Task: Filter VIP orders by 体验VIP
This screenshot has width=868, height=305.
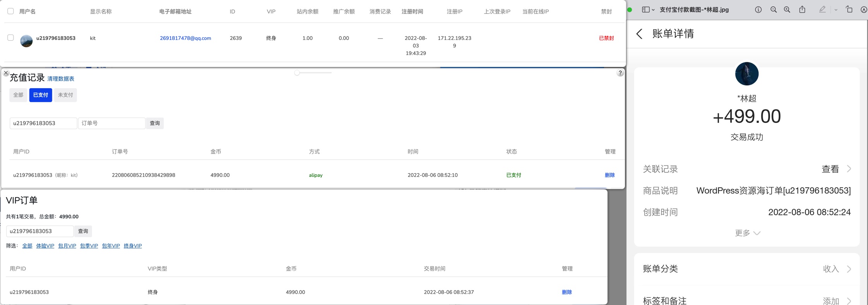Action: point(45,246)
